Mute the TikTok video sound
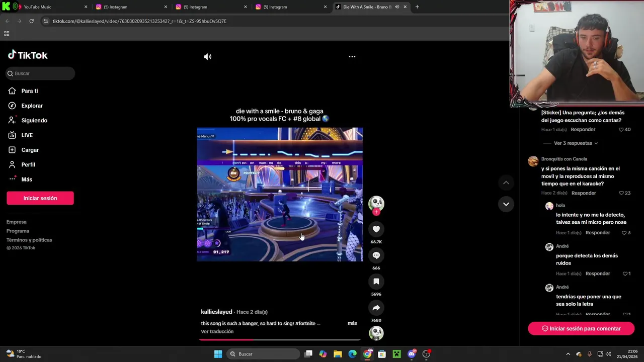Image resolution: width=644 pixels, height=362 pixels. coord(207,57)
